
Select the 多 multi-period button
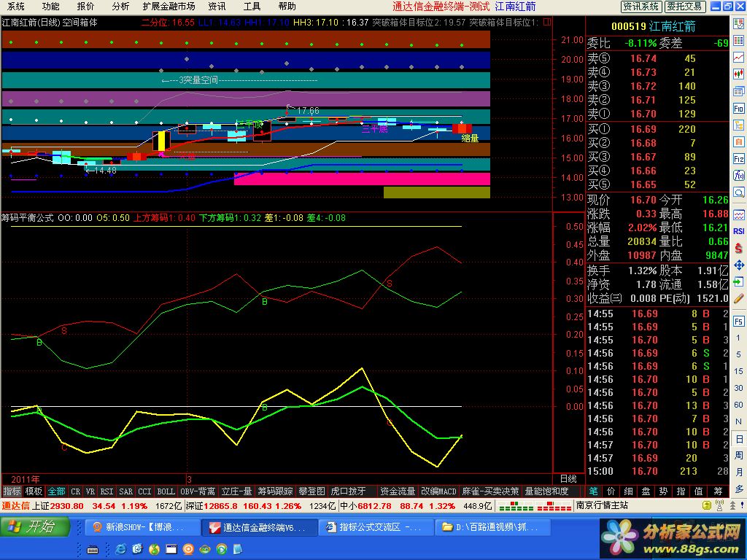739,489
